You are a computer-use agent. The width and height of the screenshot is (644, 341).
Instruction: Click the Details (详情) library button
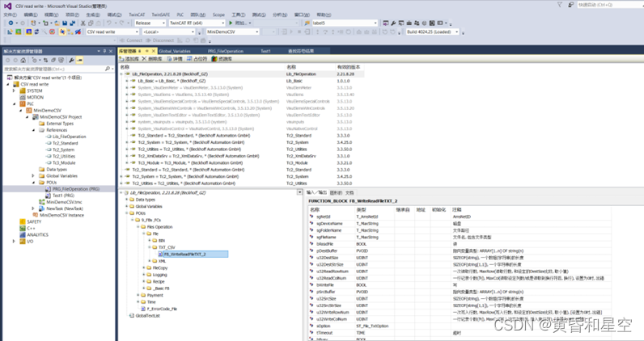pyautogui.click(x=174, y=59)
